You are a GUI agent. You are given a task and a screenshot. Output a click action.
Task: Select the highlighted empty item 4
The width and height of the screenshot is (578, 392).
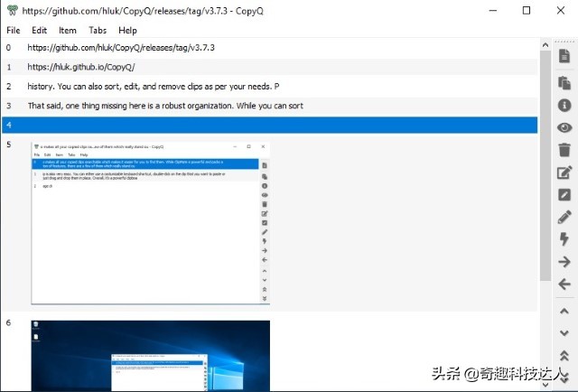269,125
